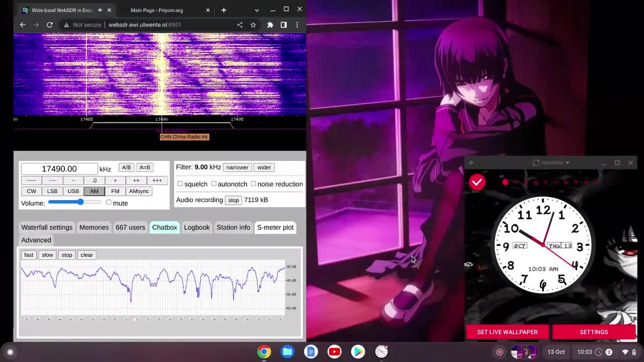The image size is (644, 362).
Task: Round frequency with the .0 button
Action: tap(94, 180)
